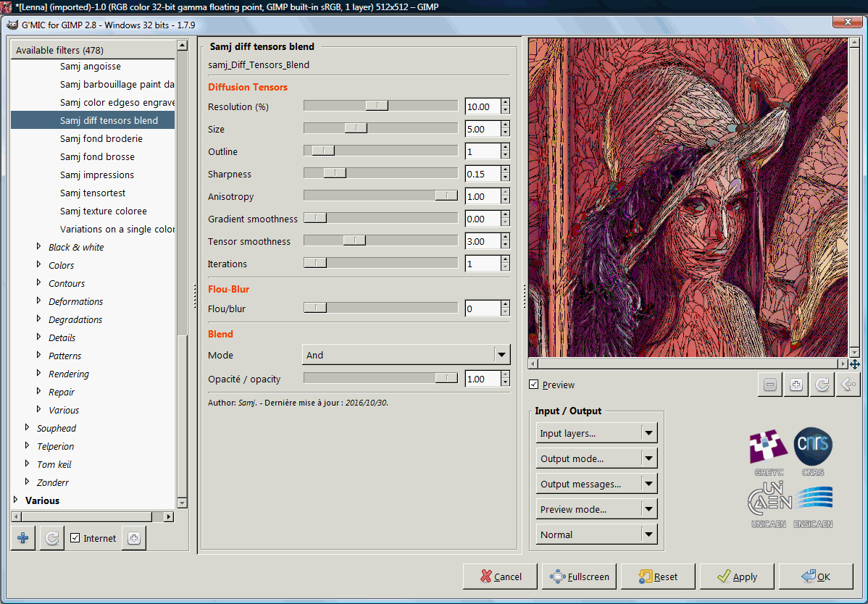Image resolution: width=868 pixels, height=604 pixels.
Task: Expand the Rendering category
Action: point(38,373)
